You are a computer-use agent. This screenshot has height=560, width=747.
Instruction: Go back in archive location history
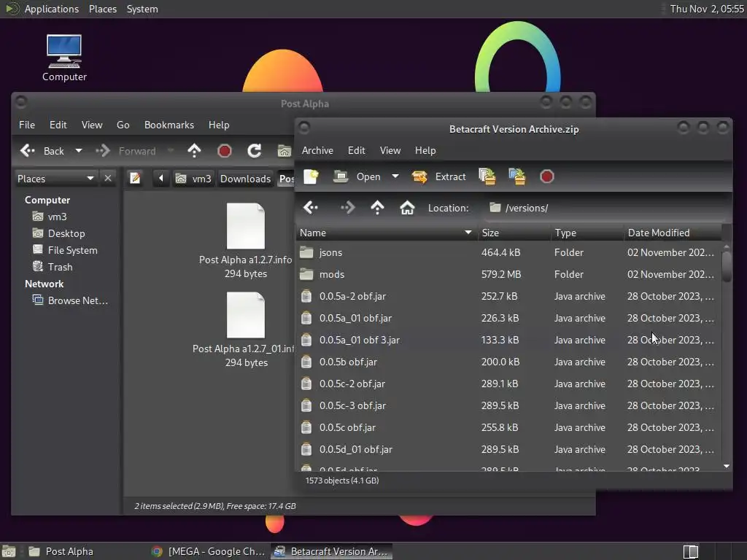point(311,208)
